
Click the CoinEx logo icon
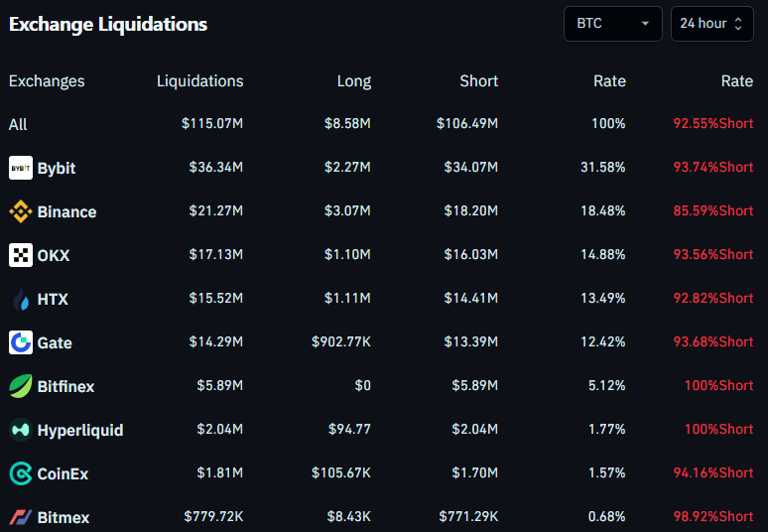(21, 473)
